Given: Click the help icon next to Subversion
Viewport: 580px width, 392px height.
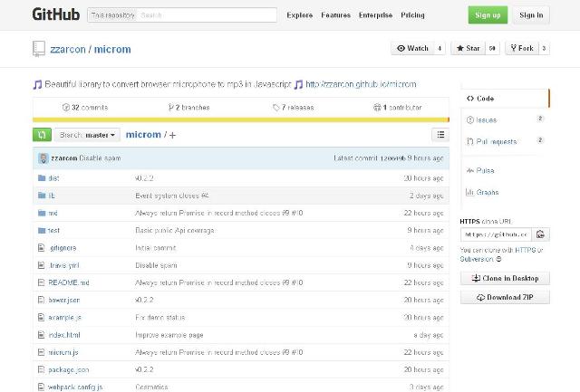Looking at the screenshot, I should [498, 259].
